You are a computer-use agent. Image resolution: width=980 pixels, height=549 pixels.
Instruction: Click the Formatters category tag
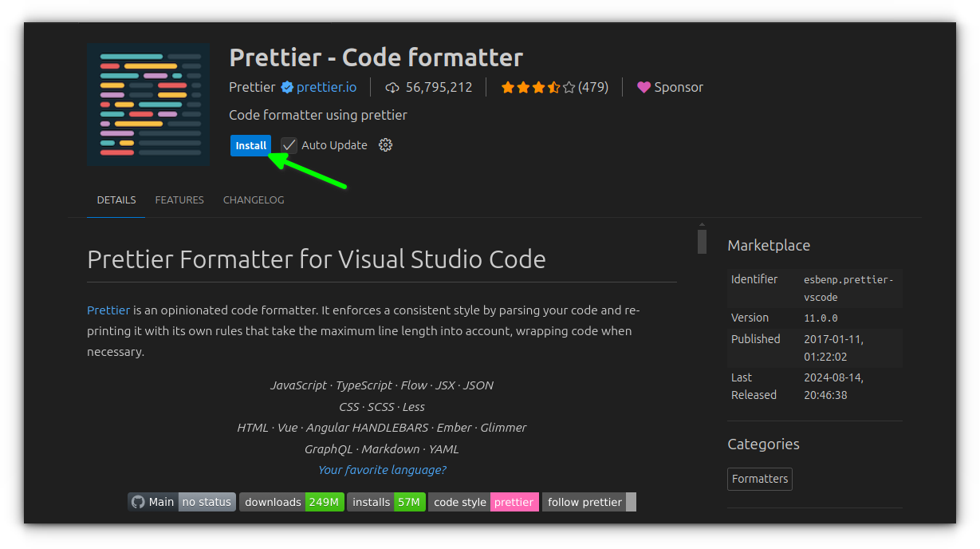(x=760, y=479)
